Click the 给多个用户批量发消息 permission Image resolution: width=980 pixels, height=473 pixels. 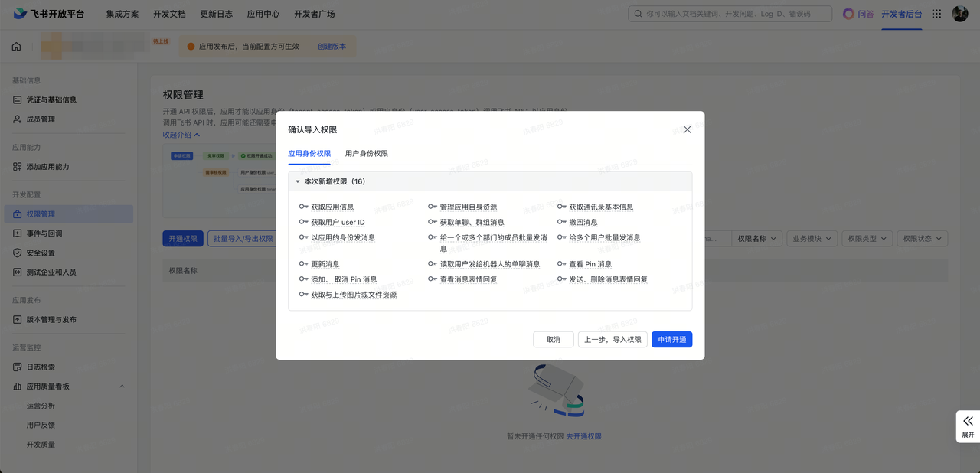coord(605,237)
